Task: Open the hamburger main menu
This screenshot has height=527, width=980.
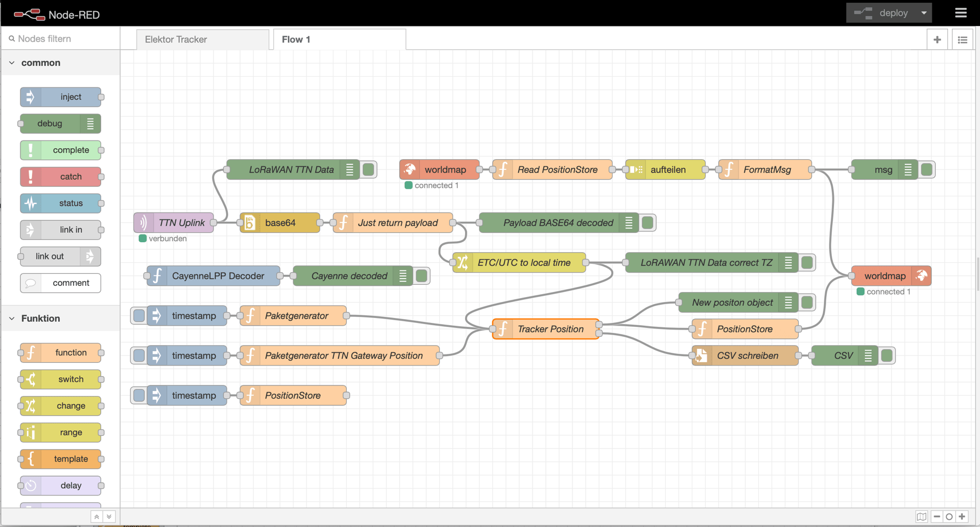Action: point(961,13)
